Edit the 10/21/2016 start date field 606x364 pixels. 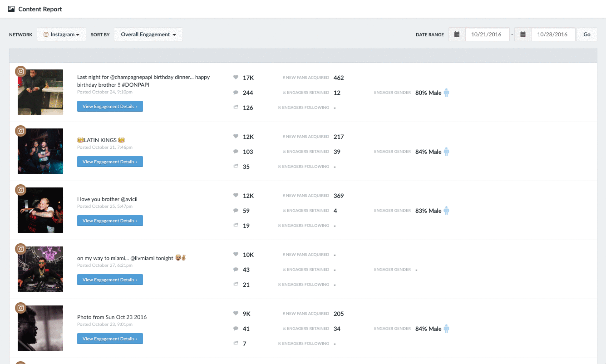[x=487, y=34]
